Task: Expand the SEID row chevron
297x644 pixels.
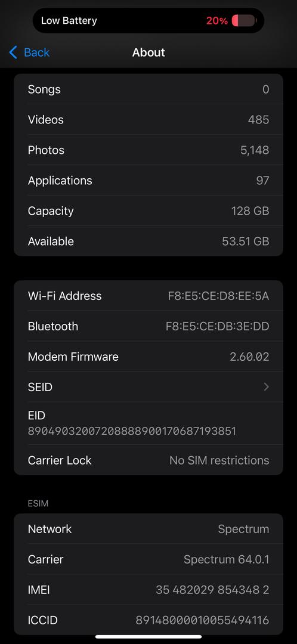Action: [x=266, y=387]
